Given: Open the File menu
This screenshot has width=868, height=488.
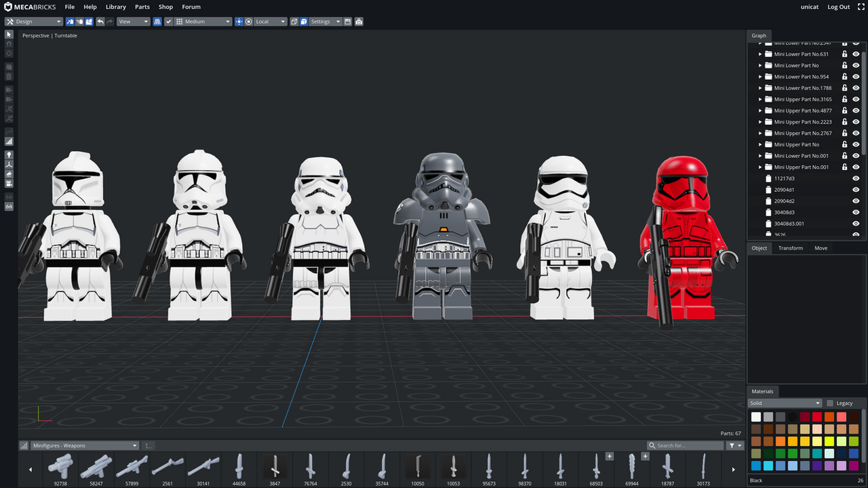Looking at the screenshot, I should [x=70, y=7].
